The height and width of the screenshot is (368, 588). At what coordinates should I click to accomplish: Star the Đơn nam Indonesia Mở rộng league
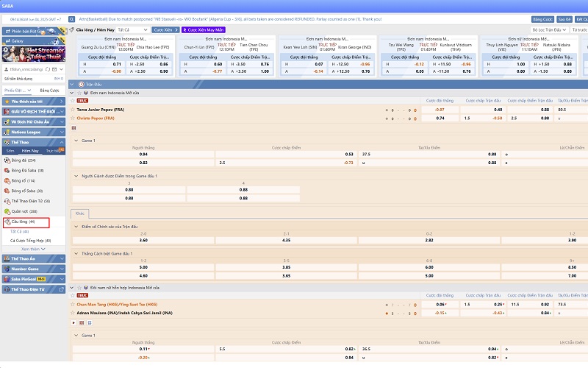pyautogui.click(x=79, y=93)
